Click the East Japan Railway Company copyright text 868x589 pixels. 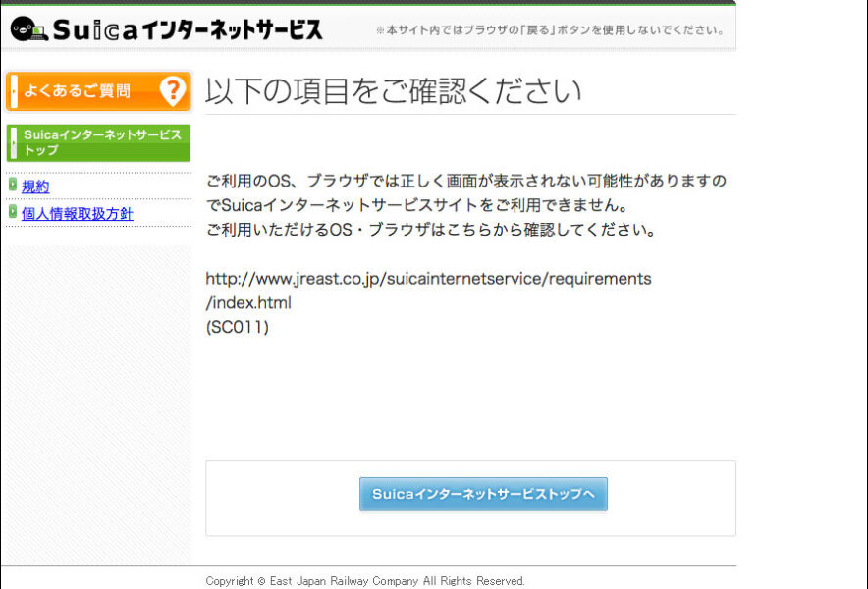[365, 581]
